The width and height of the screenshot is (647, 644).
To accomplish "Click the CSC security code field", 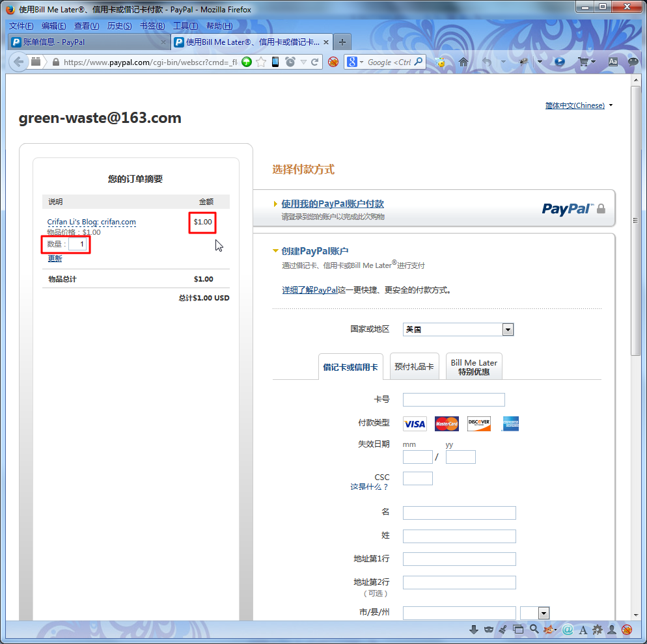I will 418,478.
